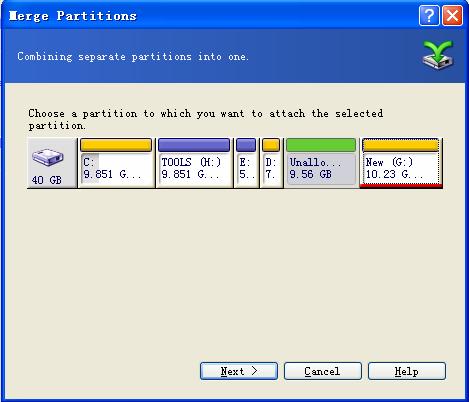Screen dimensions: 469x402
Task: Click the yellow bar above New (G:)
Action: click(x=401, y=145)
